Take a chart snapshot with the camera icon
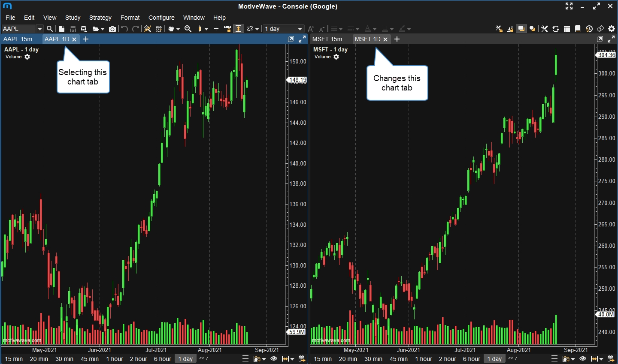Image resolution: width=618 pixels, height=364 pixels. point(112,29)
